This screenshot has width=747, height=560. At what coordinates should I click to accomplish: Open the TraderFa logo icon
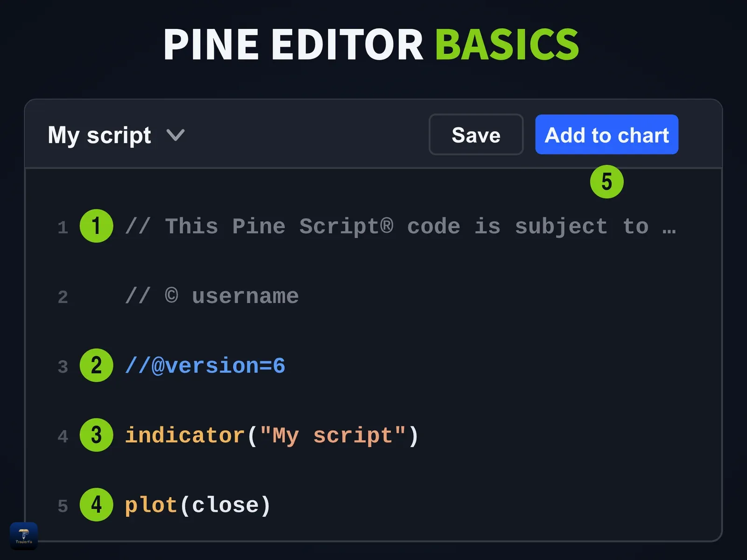(24, 536)
